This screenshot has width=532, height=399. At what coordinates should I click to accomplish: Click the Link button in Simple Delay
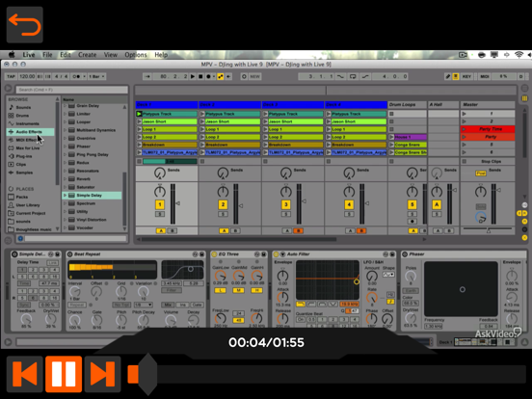coord(53,263)
